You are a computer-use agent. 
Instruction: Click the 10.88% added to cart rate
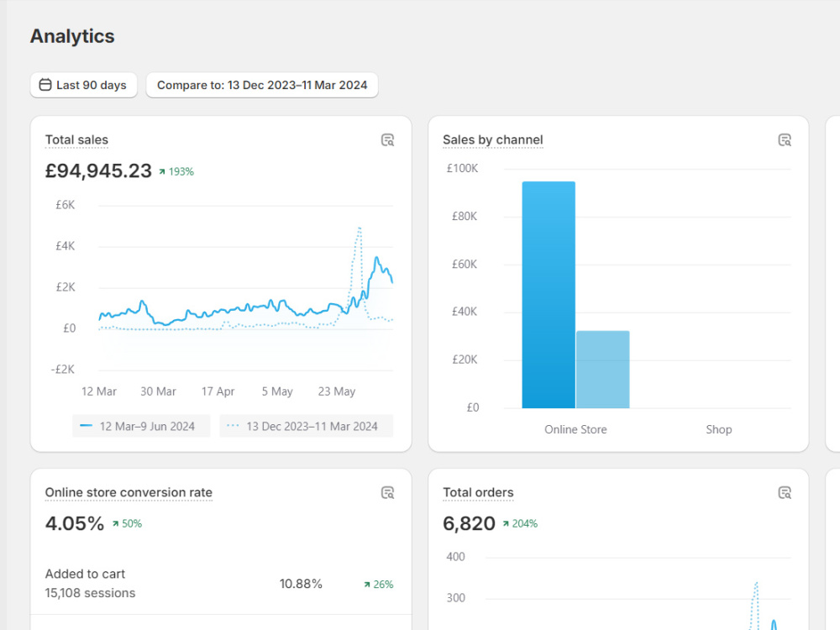click(x=301, y=584)
